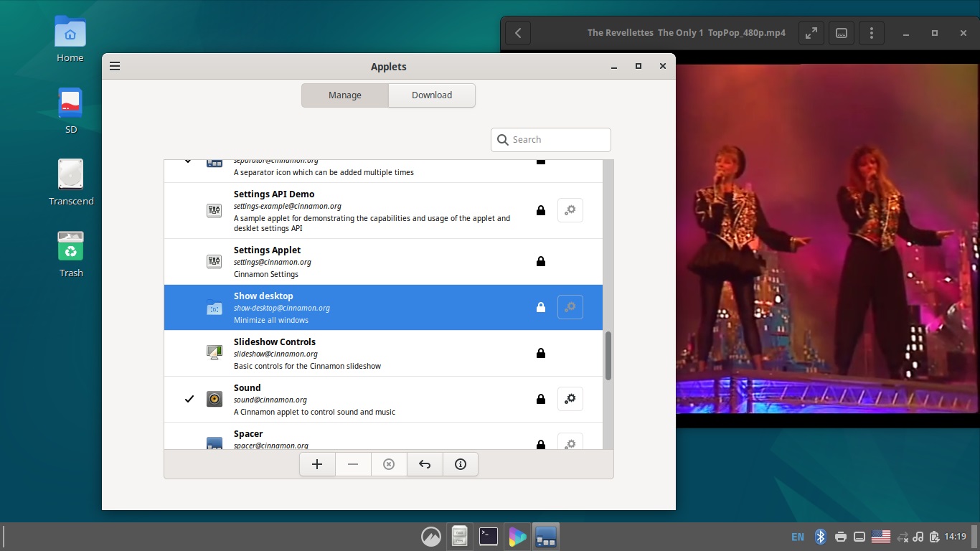Click the Search applets field
Screen dimensions: 980x551
pyautogui.click(x=551, y=140)
